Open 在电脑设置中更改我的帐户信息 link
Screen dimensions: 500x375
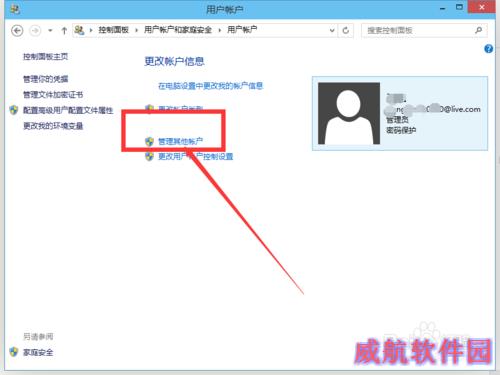(210, 86)
